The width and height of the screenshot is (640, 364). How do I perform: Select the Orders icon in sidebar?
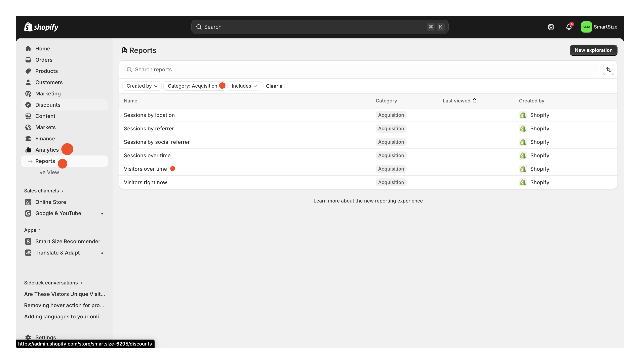point(28,60)
